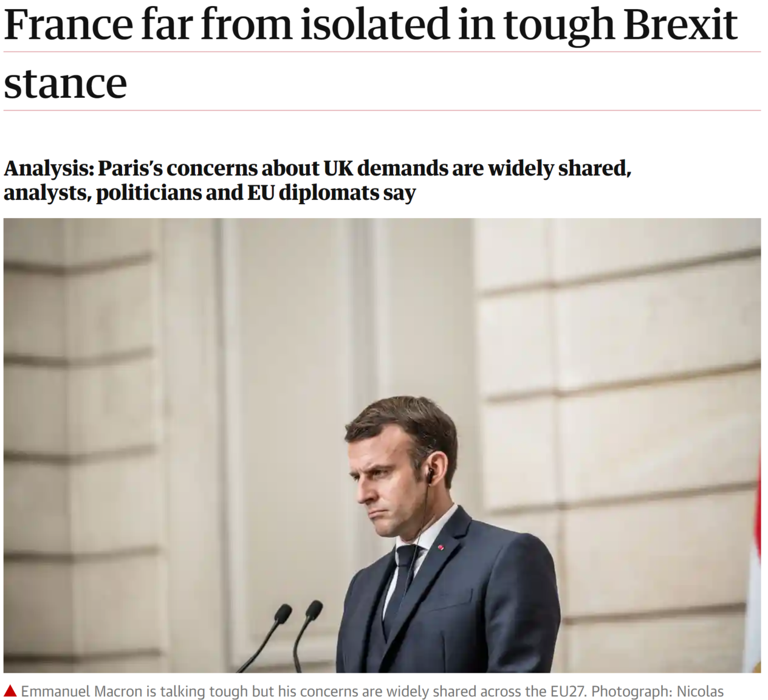Click the word 'stance' in headline
This screenshot has height=700, width=768.
click(x=66, y=83)
